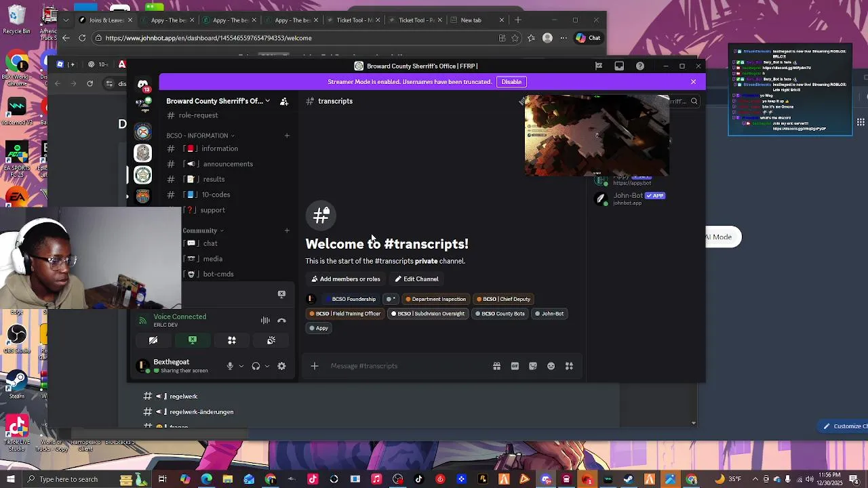The image size is (868, 488).
Task: Open the apps launcher in message bar
Action: (569, 366)
